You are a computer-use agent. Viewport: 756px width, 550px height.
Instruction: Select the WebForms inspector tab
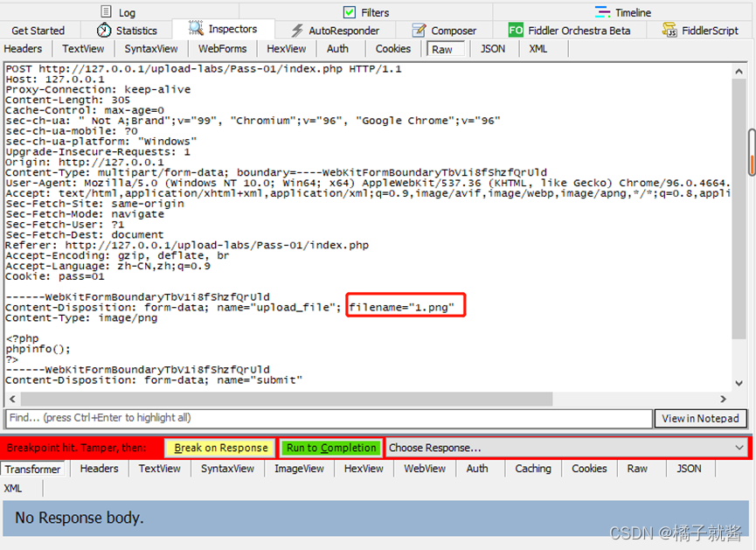(222, 49)
